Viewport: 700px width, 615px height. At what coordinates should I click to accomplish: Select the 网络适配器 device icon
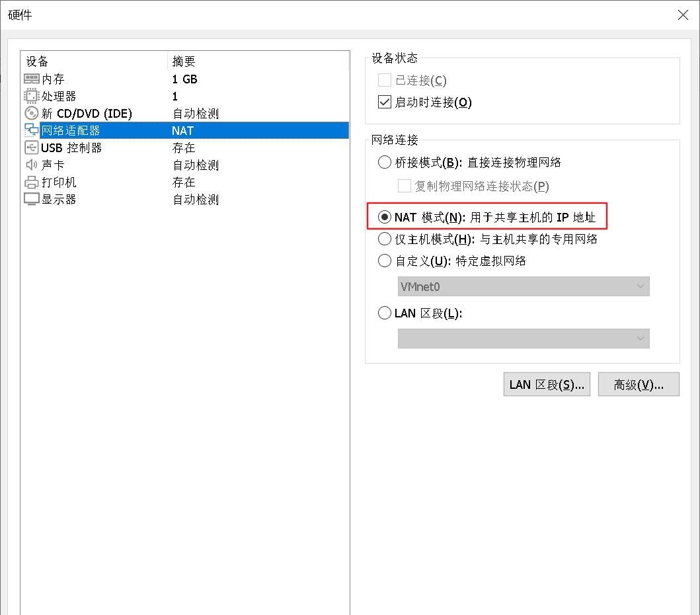31,130
